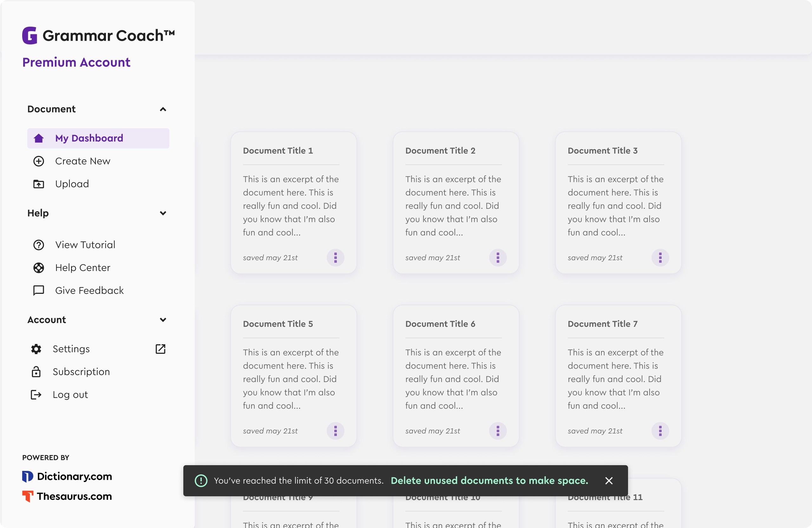Screen dimensions: 812x528
Task: Open the three-dot menu on Document Title 3
Action: [x=660, y=258]
